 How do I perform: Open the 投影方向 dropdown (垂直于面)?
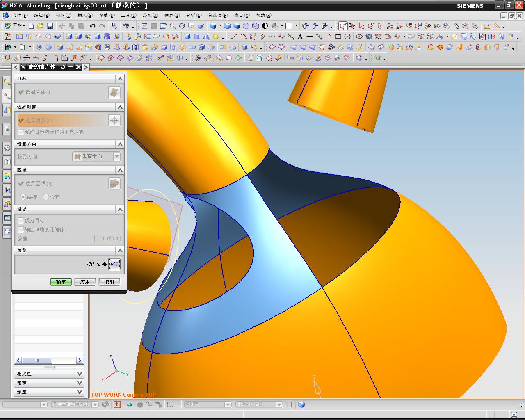pos(96,156)
